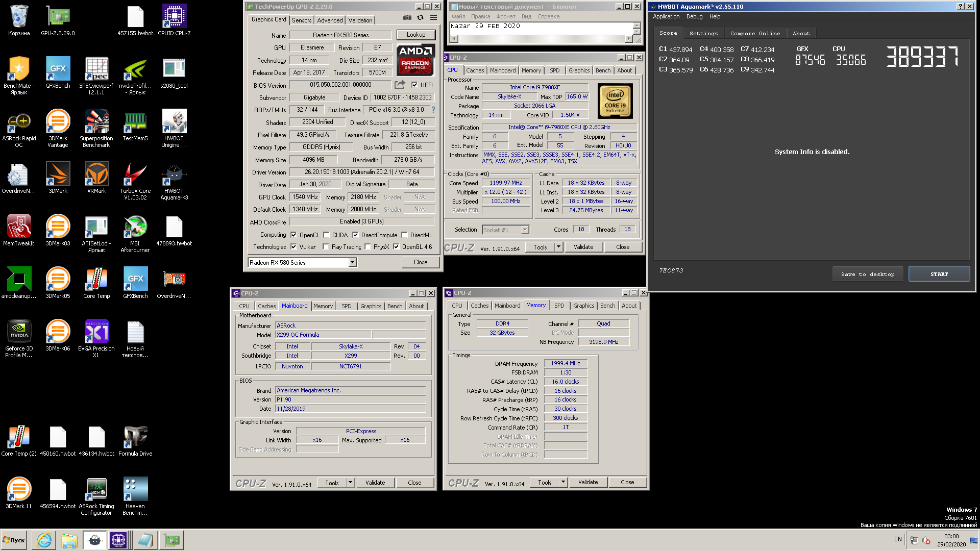
Task: Open Start button labeled Пуск
Action: pyautogui.click(x=14, y=540)
